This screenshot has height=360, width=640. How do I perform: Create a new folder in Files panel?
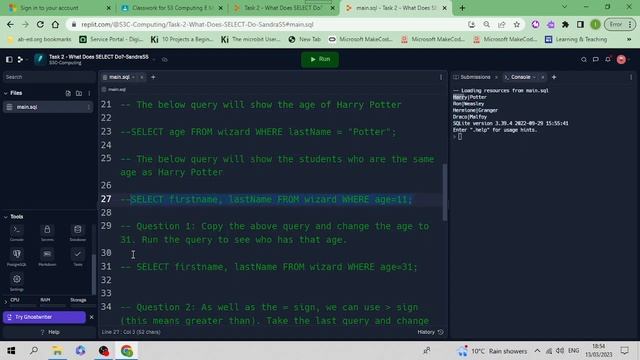pos(79,93)
